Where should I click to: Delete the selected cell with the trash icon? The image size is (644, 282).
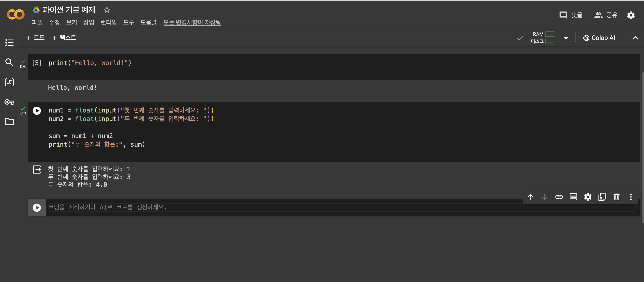tap(616, 197)
